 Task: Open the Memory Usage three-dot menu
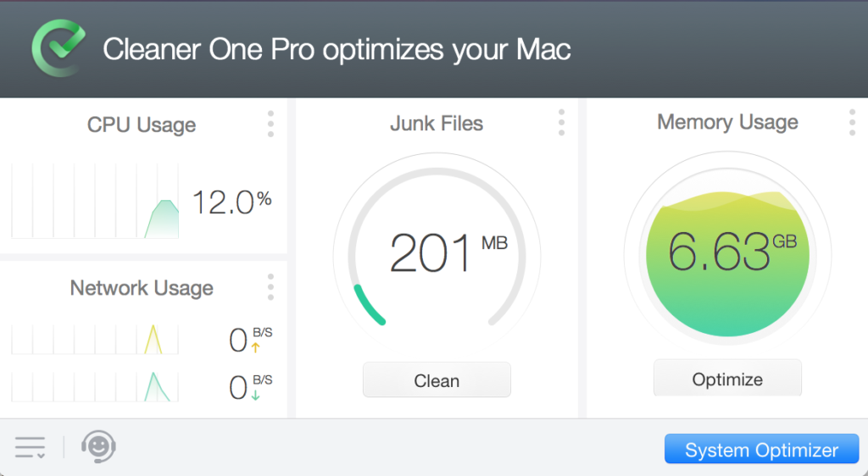(x=852, y=122)
